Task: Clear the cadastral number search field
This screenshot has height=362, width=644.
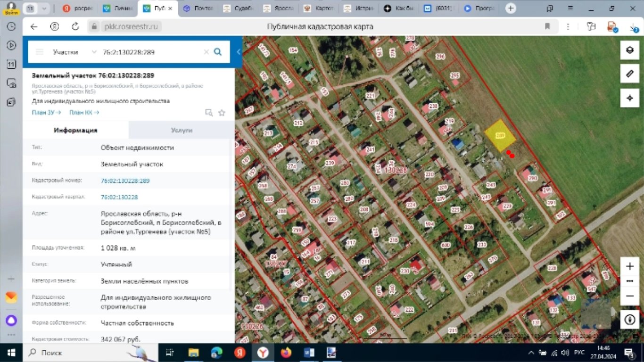Action: click(x=206, y=52)
